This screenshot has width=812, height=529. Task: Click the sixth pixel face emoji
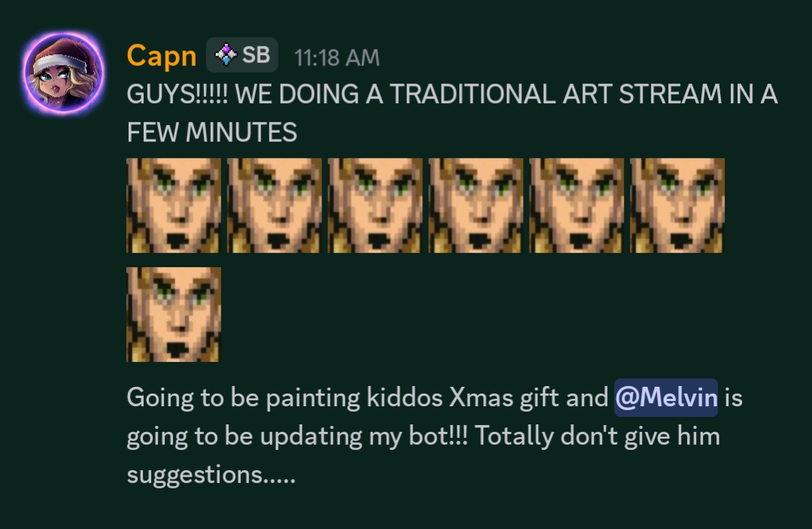point(677,205)
